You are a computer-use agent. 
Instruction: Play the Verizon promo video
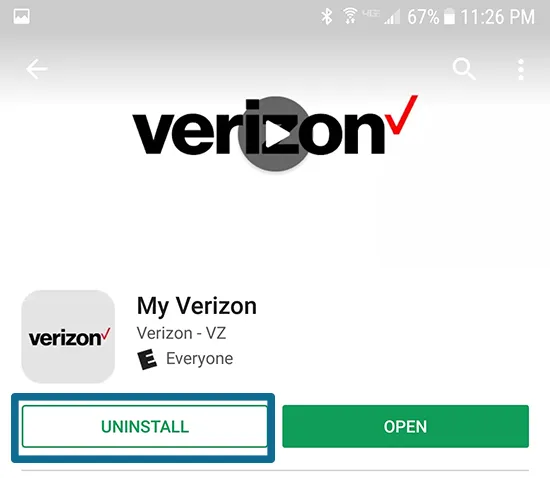click(x=275, y=134)
